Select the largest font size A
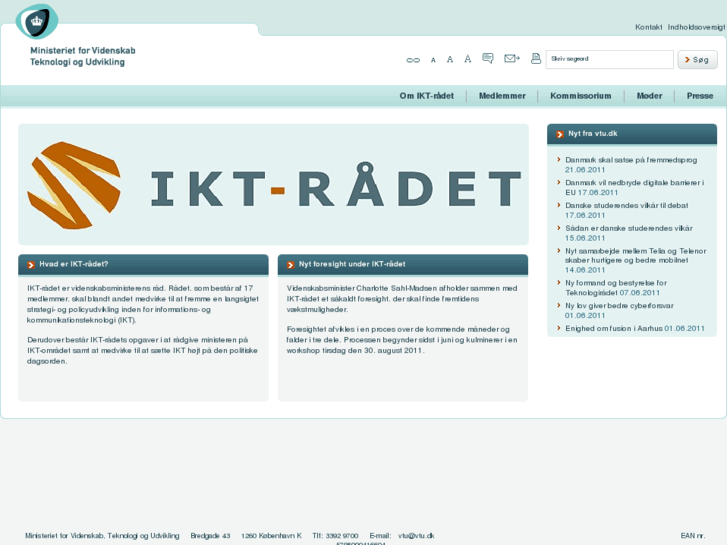Image resolution: width=727 pixels, height=545 pixels. 468,59
